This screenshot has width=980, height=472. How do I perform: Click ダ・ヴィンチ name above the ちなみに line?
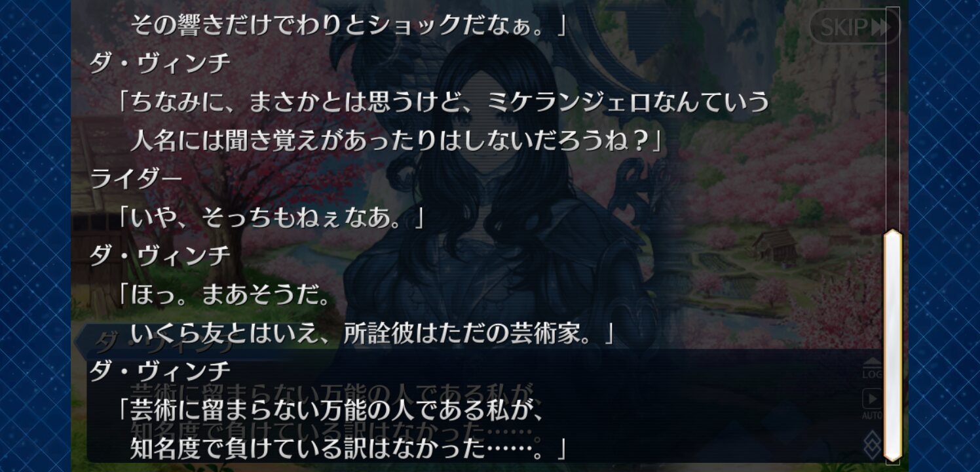click(160, 64)
